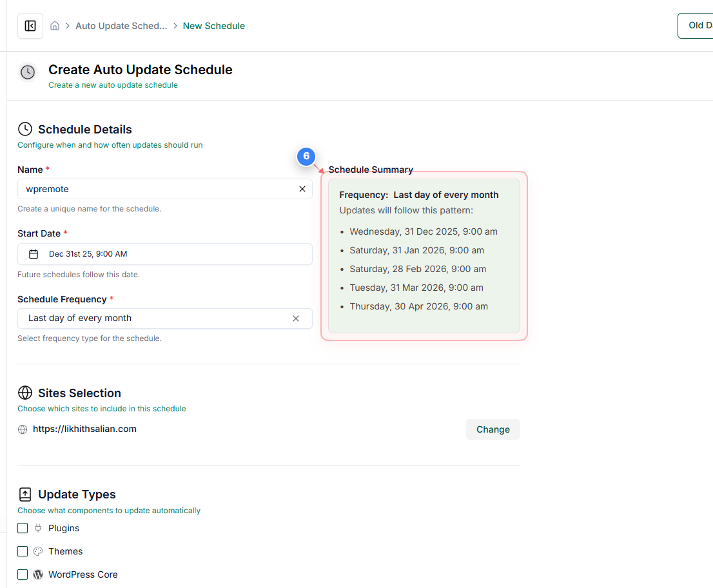Focus the Name input field

pyautogui.click(x=164, y=189)
